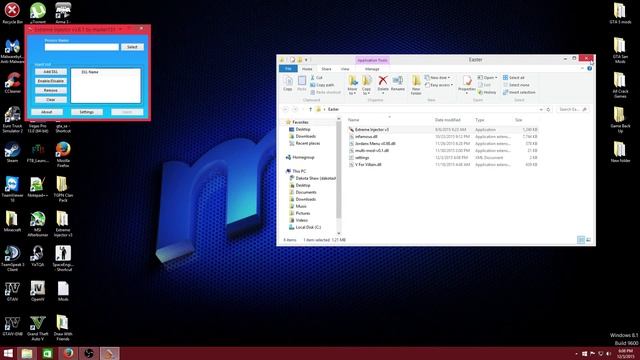
Task: Select the Mozilla Firefox desktop icon
Action: (x=63, y=154)
